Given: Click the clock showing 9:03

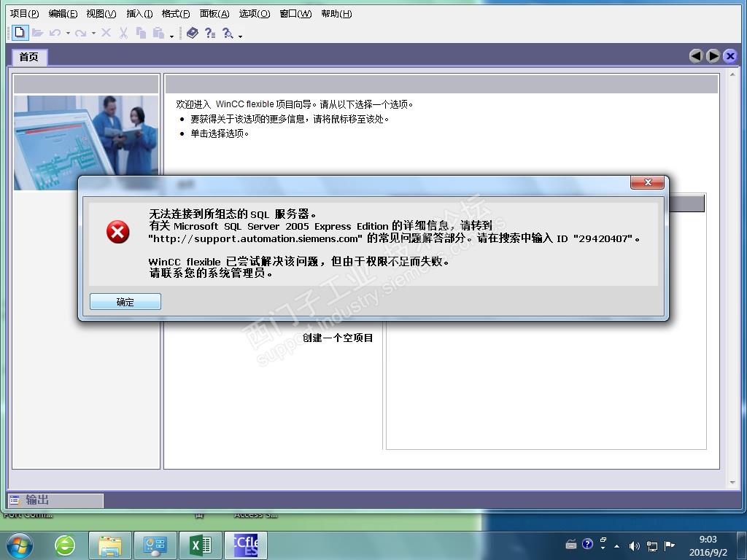Looking at the screenshot, I should (708, 539).
